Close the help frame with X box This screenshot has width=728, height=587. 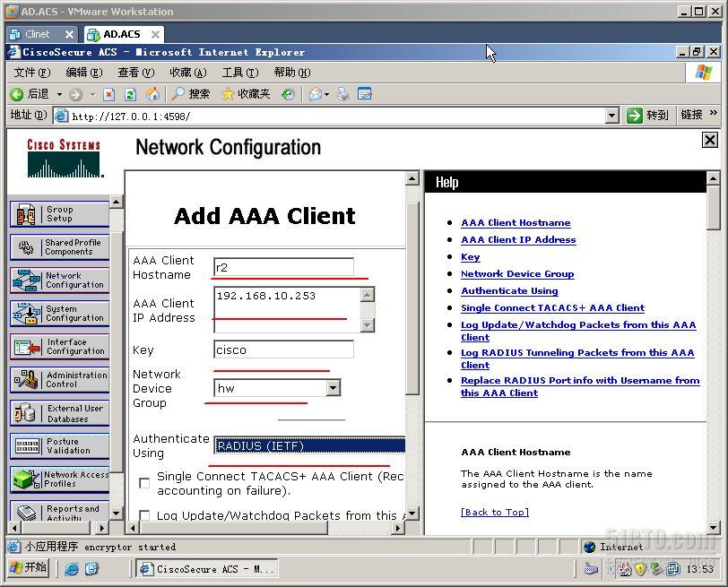click(x=709, y=140)
